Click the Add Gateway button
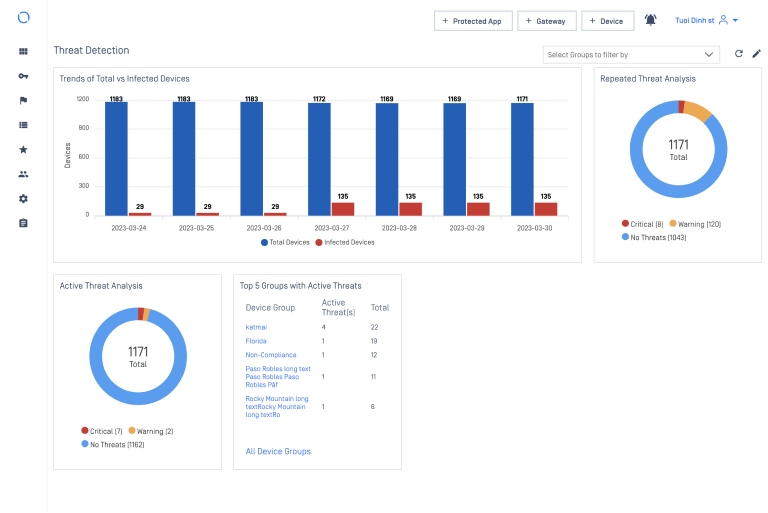This screenshot has height=513, width=768. [x=546, y=21]
